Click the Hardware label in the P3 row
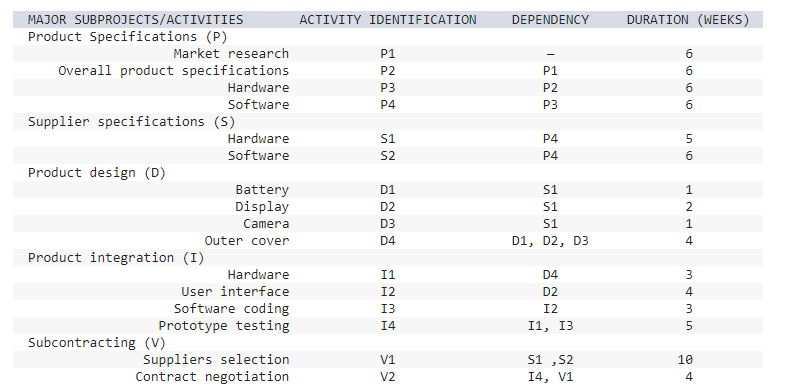 258,88
